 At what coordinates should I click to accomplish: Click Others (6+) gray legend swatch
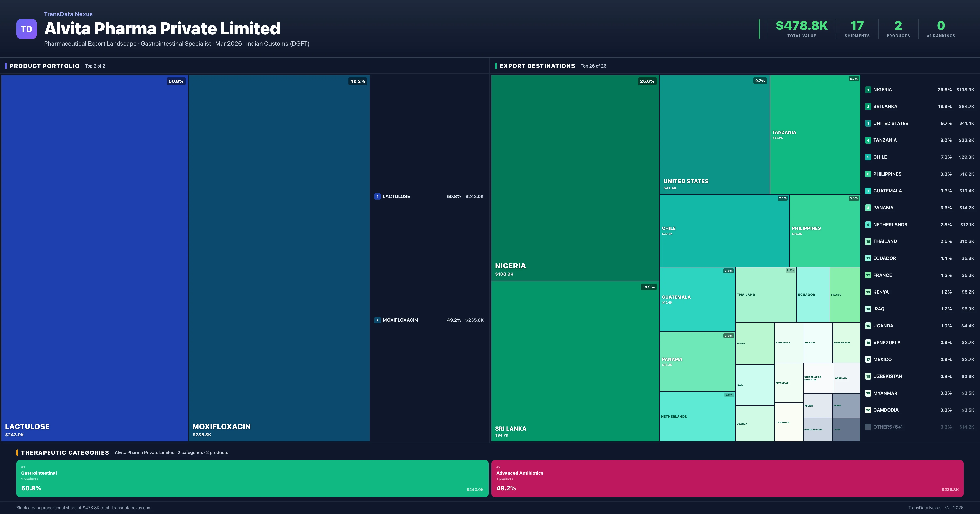point(868,427)
